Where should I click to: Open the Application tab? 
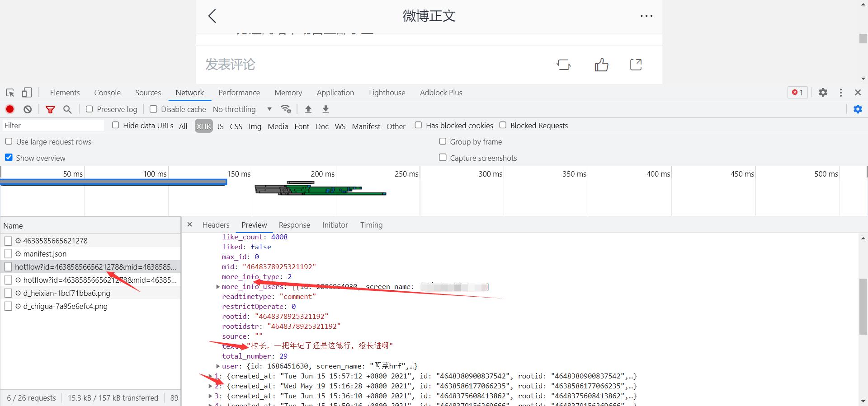(x=335, y=93)
